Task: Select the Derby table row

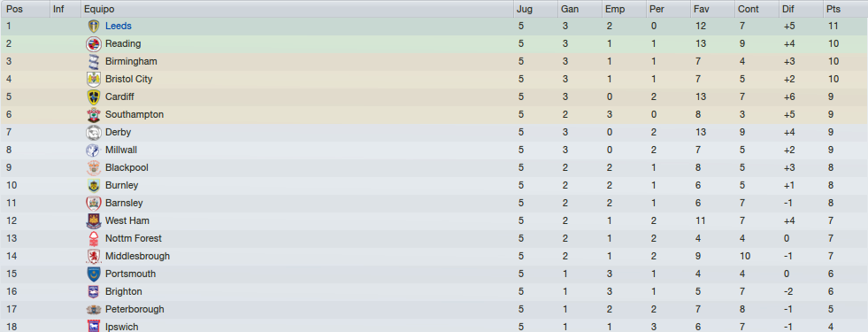Action: click(x=434, y=133)
